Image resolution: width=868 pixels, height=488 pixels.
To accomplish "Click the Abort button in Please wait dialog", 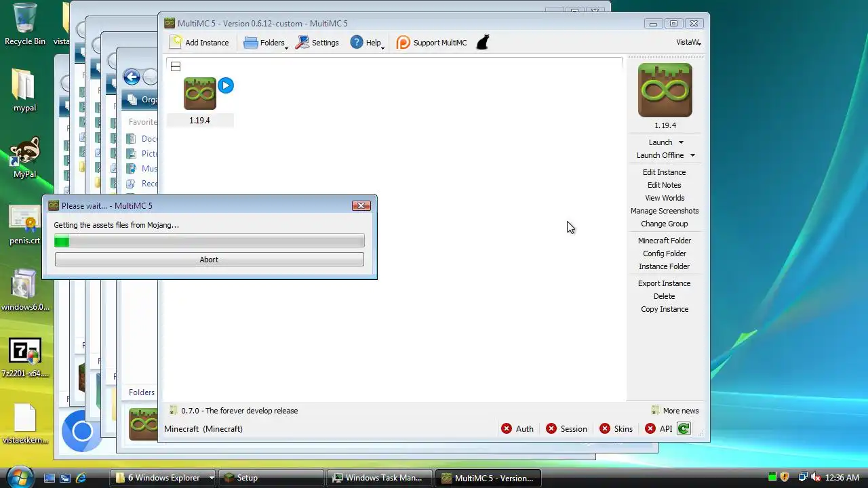I will (x=209, y=260).
